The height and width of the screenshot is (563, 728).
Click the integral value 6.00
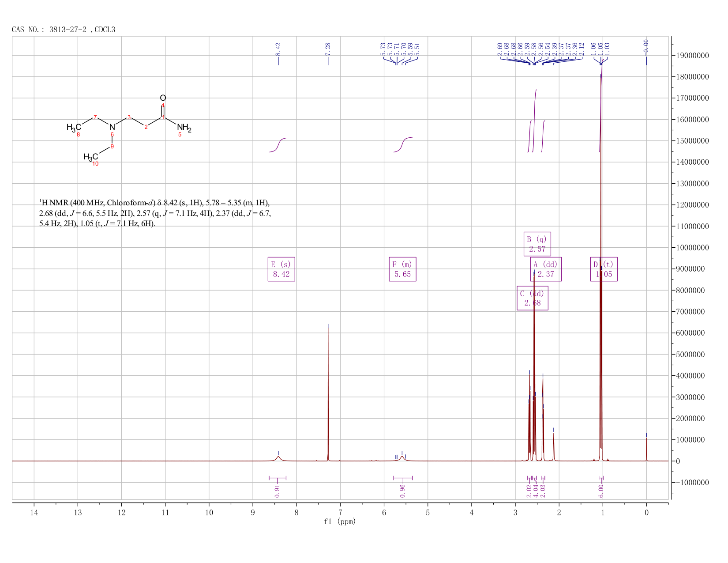pyautogui.click(x=600, y=491)
